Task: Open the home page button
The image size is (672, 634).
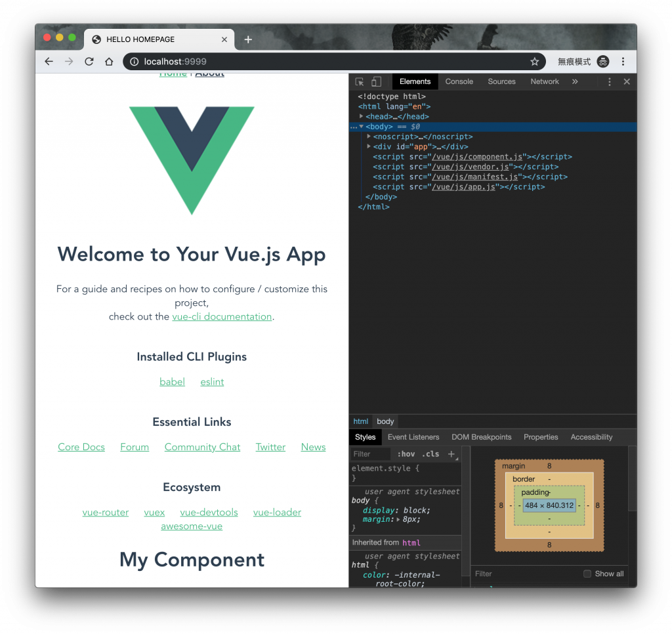Action: pyautogui.click(x=109, y=61)
